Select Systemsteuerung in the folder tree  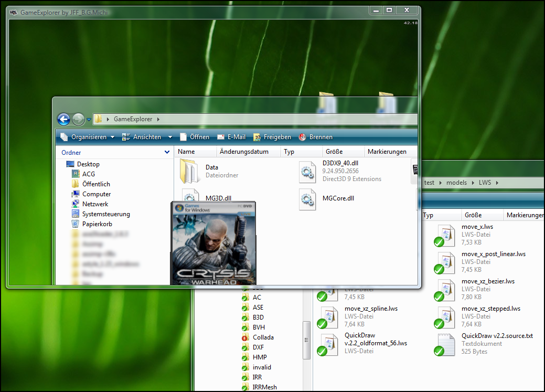click(105, 214)
